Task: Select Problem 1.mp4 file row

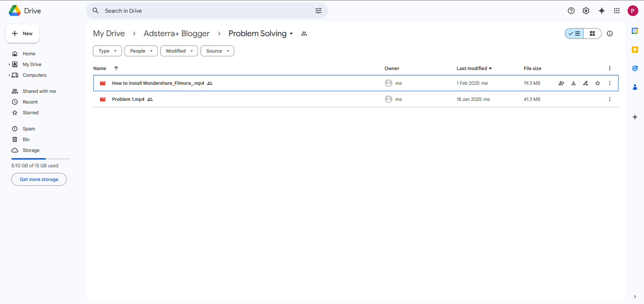Action: click(x=356, y=99)
